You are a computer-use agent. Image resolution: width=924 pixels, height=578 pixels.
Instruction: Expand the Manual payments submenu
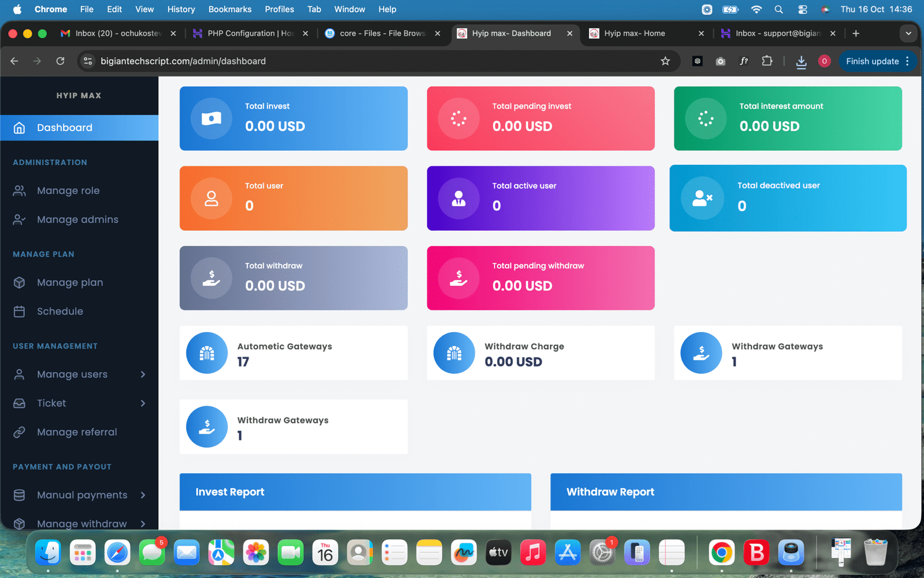click(x=143, y=495)
